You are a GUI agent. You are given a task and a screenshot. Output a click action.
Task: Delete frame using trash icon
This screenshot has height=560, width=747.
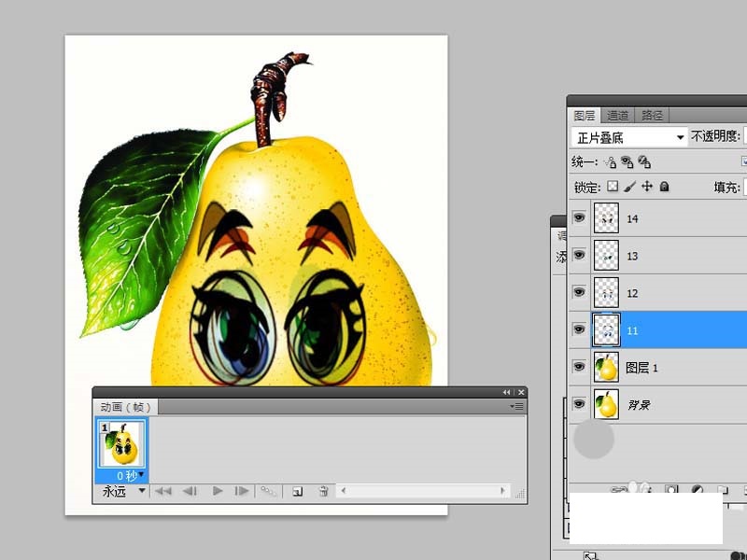click(323, 493)
